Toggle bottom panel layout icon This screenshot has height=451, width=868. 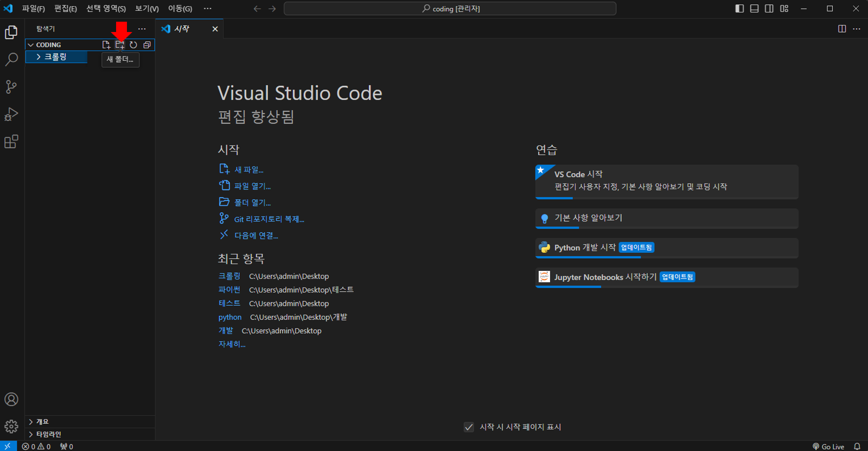(x=755, y=9)
